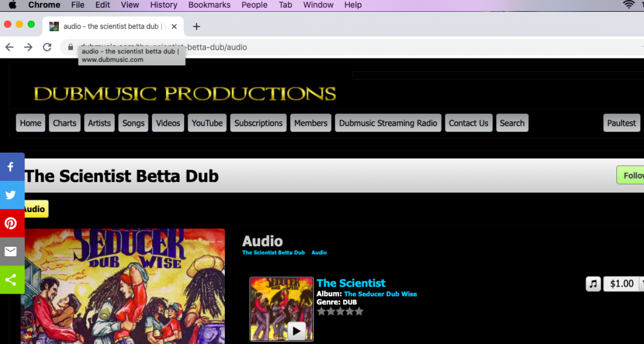Open the Songs section
This screenshot has width=644, height=344.
click(133, 123)
